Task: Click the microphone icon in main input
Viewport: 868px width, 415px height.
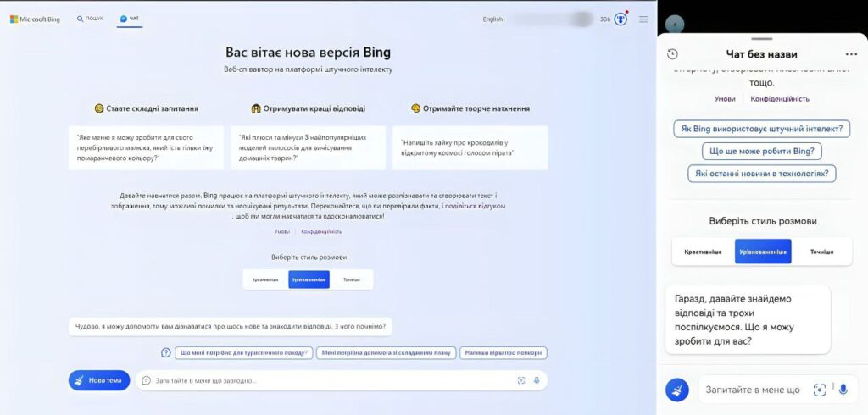Action: coord(537,380)
